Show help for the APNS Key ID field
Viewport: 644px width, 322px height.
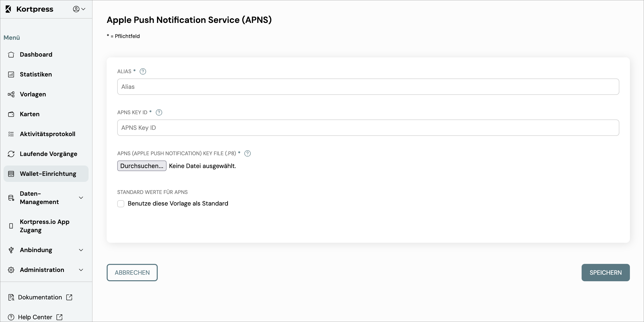pos(159,112)
